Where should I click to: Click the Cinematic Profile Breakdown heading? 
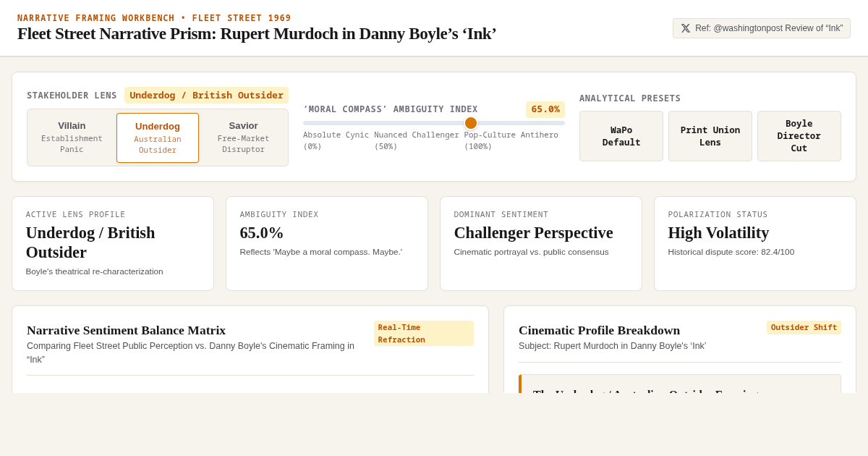(600, 330)
